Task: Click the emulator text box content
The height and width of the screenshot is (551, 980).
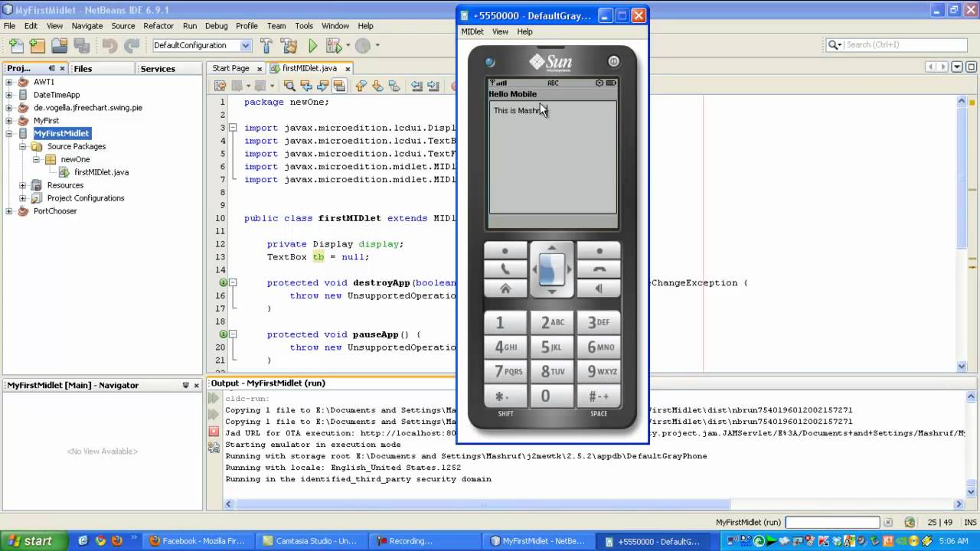Action: [553, 158]
